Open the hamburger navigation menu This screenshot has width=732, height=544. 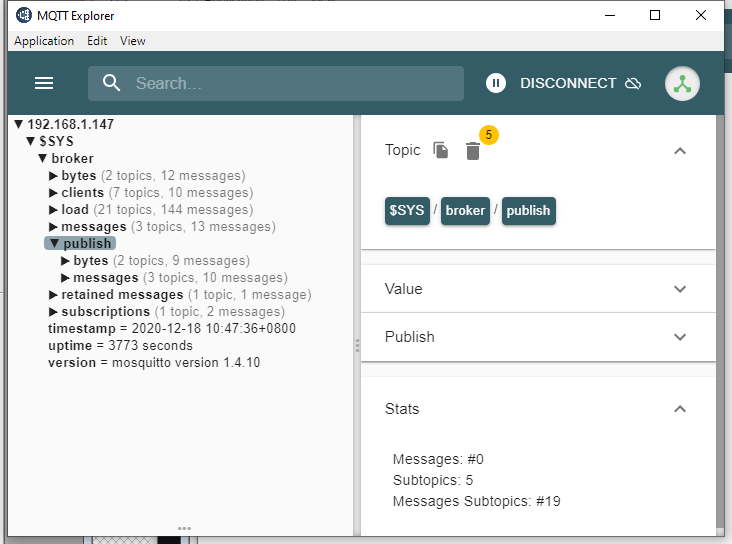[x=44, y=83]
